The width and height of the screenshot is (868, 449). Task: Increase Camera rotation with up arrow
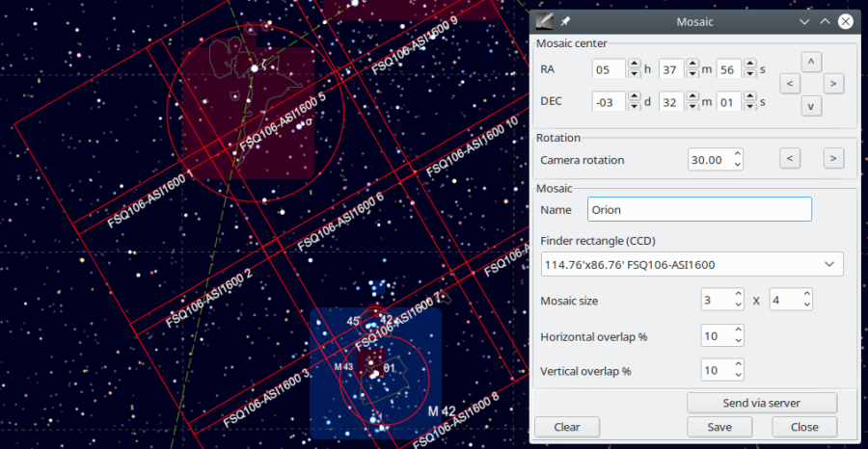[738, 154]
